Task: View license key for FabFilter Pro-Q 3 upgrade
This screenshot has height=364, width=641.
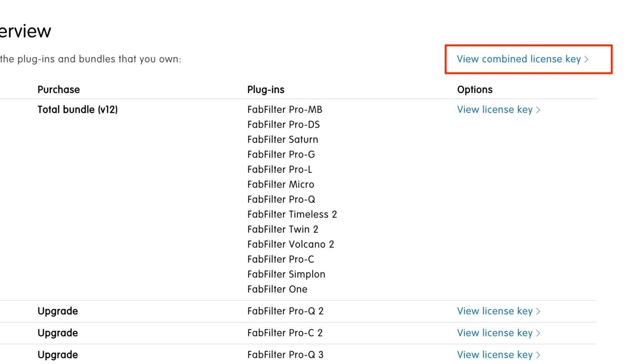Action: coord(495,354)
